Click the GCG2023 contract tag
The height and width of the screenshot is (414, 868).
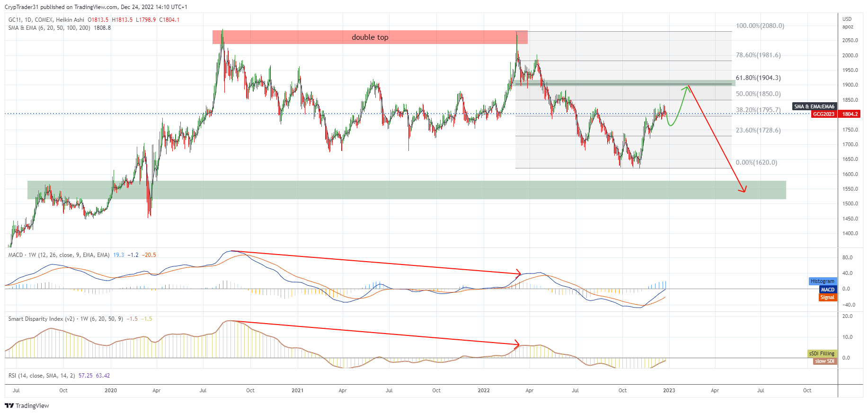[x=824, y=114]
